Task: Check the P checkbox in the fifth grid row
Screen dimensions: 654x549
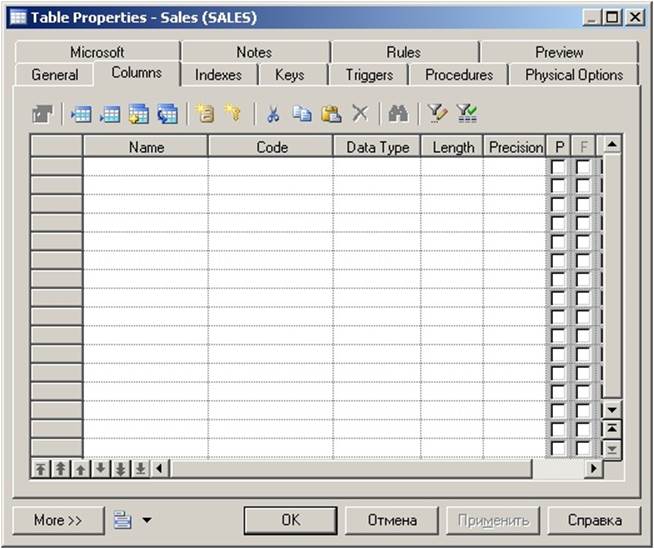Action: pos(558,242)
